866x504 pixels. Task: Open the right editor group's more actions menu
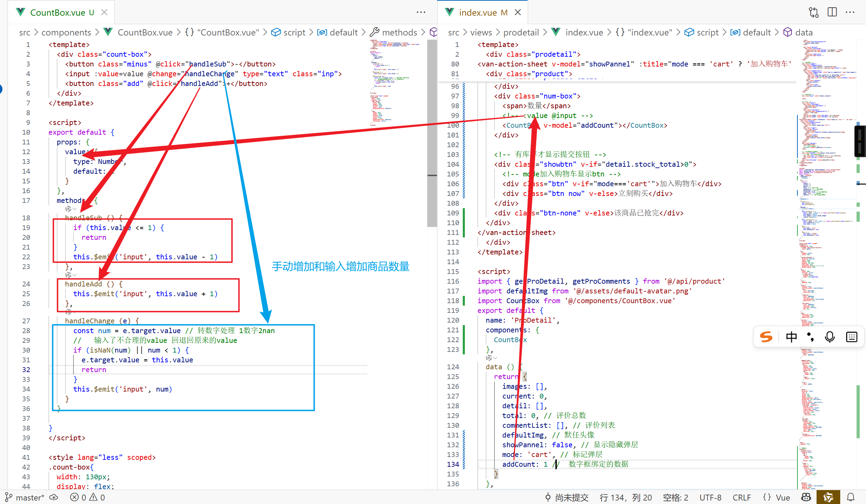[850, 13]
